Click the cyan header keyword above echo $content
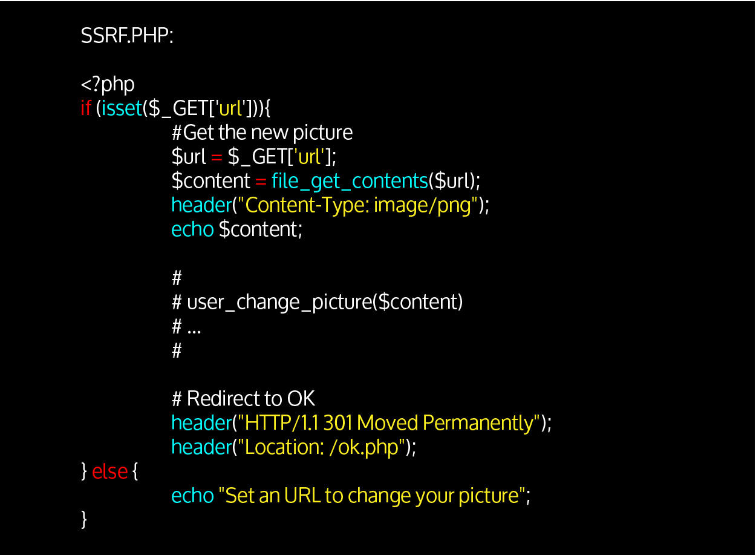The height and width of the screenshot is (555, 756). 201,205
